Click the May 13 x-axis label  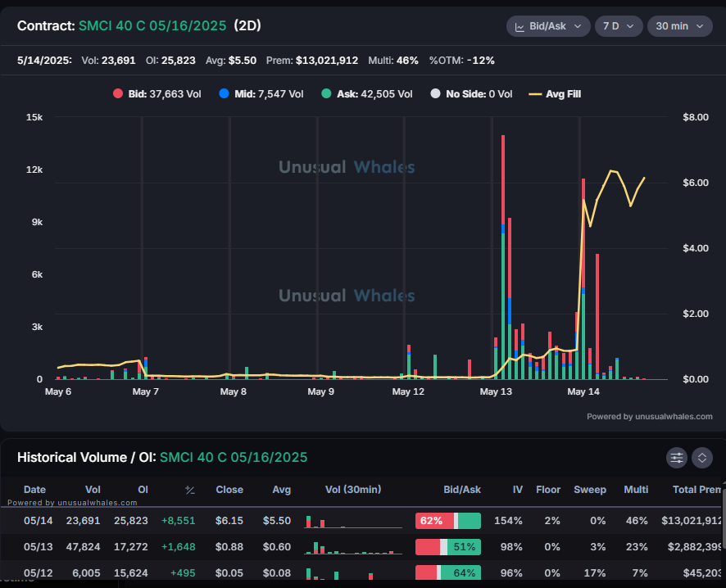(496, 391)
